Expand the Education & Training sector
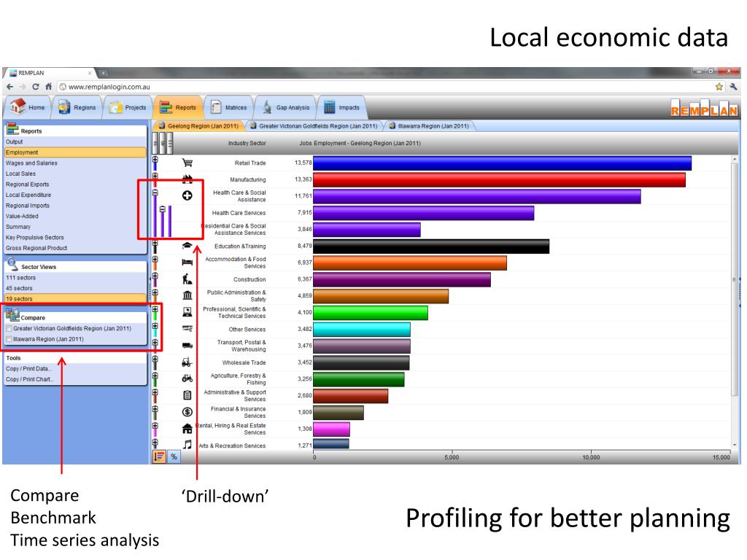Image resolution: width=747 pixels, height=560 pixels. (155, 244)
